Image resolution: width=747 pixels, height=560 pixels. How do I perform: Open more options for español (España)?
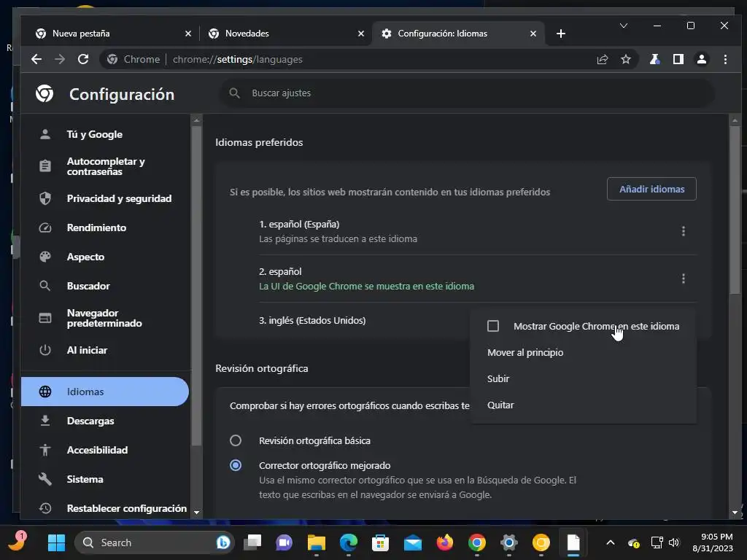(x=683, y=231)
